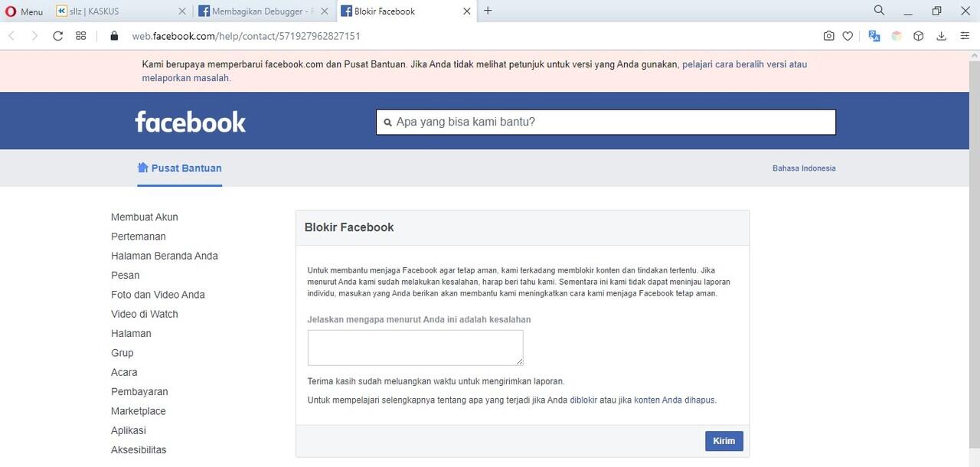Switch to the Membagikan Debugger tab
This screenshot has height=467, width=980.
[x=264, y=11]
